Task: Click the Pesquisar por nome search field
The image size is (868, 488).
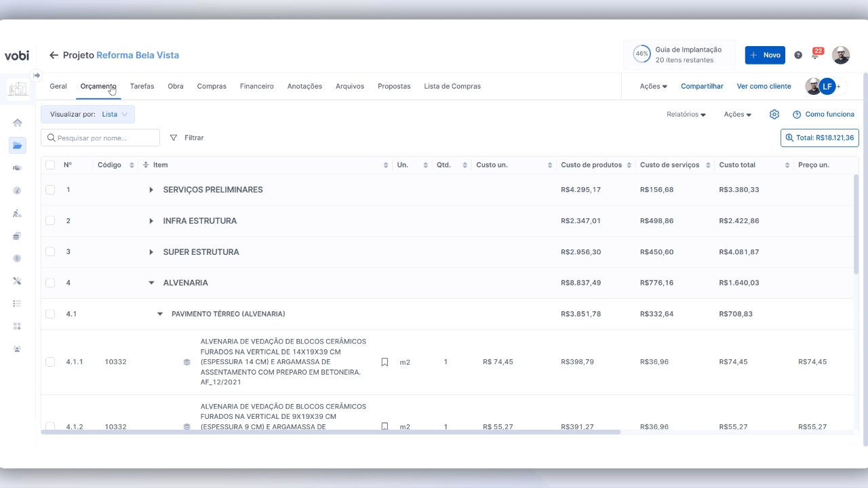Action: 100,138
